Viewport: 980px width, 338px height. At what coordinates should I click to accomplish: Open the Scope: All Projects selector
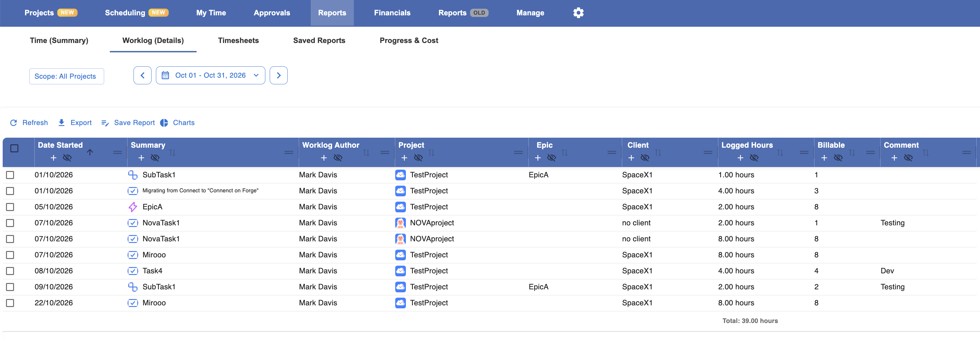(66, 76)
